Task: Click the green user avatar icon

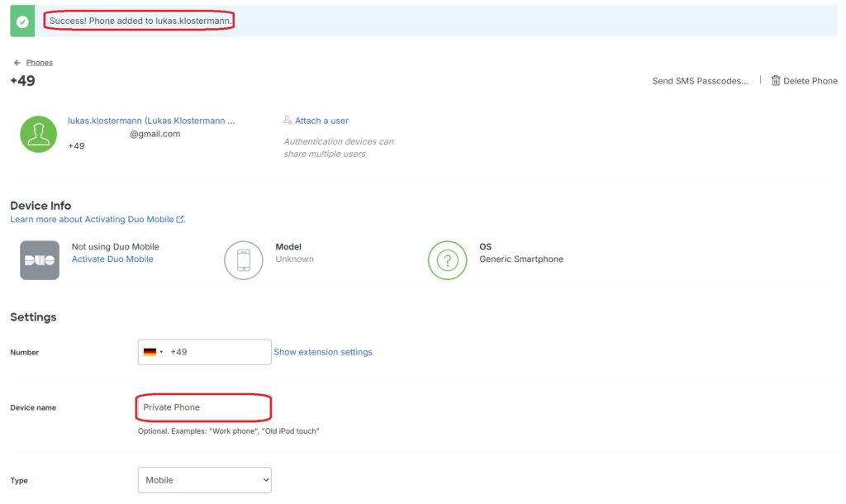Action: (38, 135)
